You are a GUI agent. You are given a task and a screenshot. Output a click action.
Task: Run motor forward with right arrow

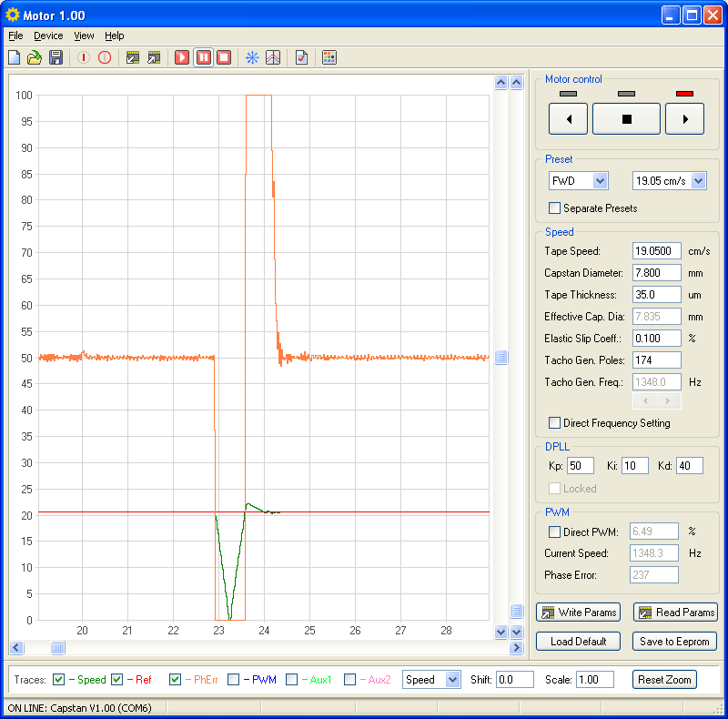(685, 119)
